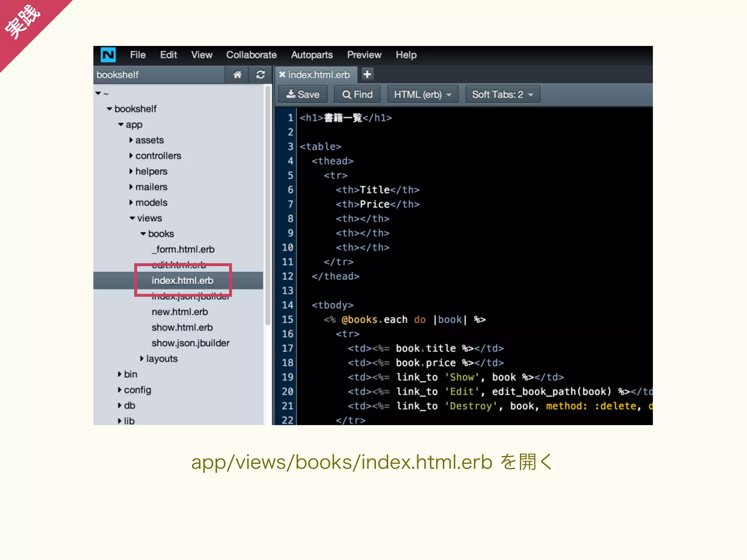Open show.json.jbuilder file
747x560 pixels.
tap(190, 343)
